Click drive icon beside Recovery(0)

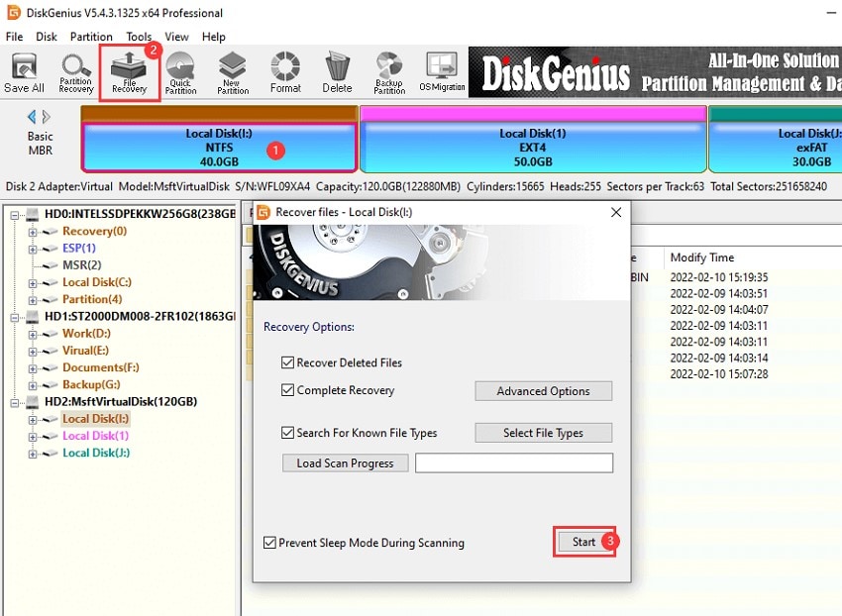tap(51, 232)
